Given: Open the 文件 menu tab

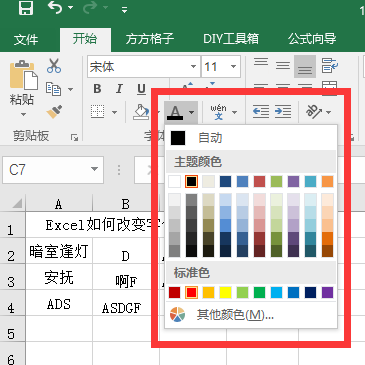Looking at the screenshot, I should [26, 40].
